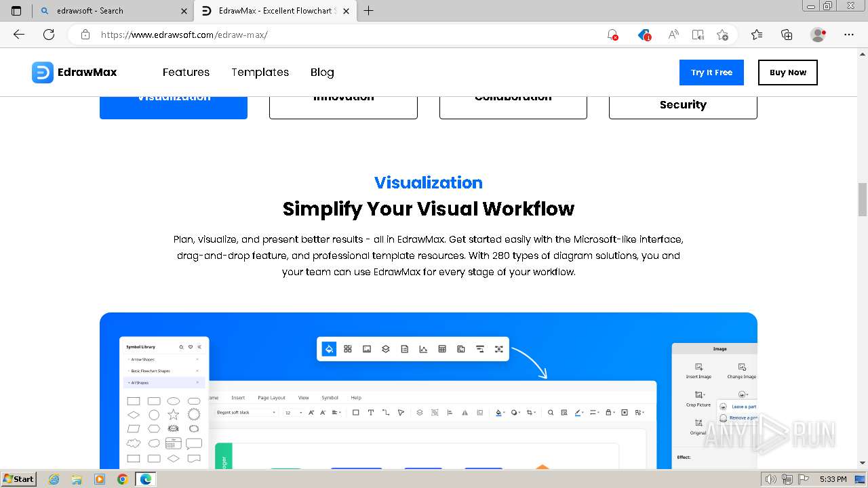The height and width of the screenshot is (488, 868).
Task: Click the page vertical scrollbar thumb
Action: pyautogui.click(x=863, y=200)
